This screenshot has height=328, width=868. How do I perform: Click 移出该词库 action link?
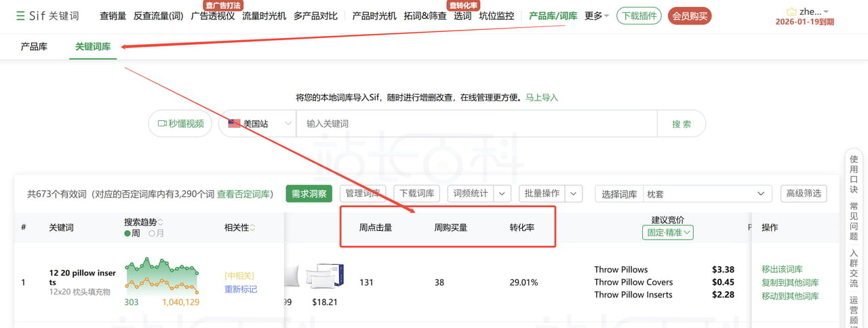tap(781, 269)
